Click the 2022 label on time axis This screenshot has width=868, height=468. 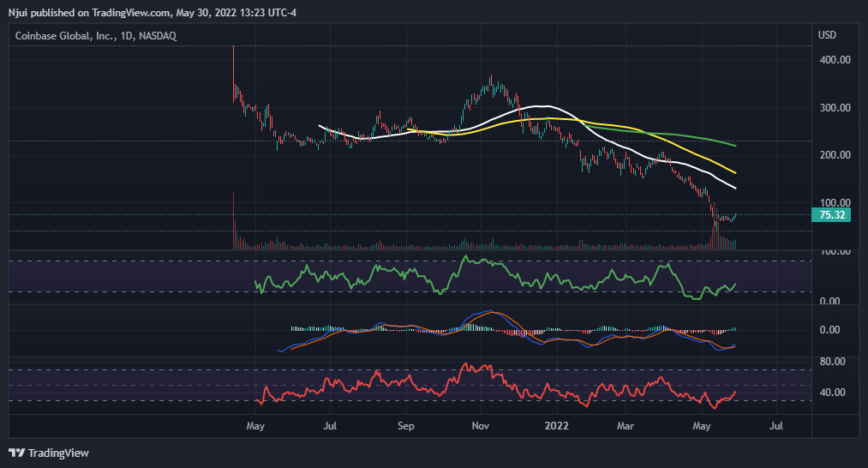(x=557, y=425)
